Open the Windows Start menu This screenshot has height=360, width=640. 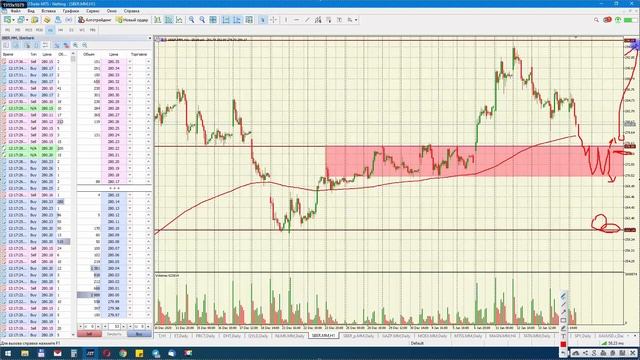8,353
